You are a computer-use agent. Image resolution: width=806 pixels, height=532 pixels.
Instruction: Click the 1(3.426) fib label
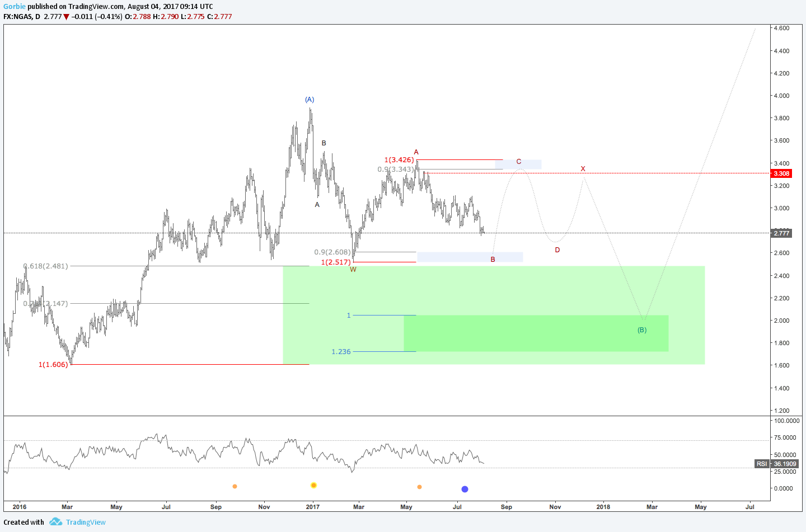click(399, 160)
